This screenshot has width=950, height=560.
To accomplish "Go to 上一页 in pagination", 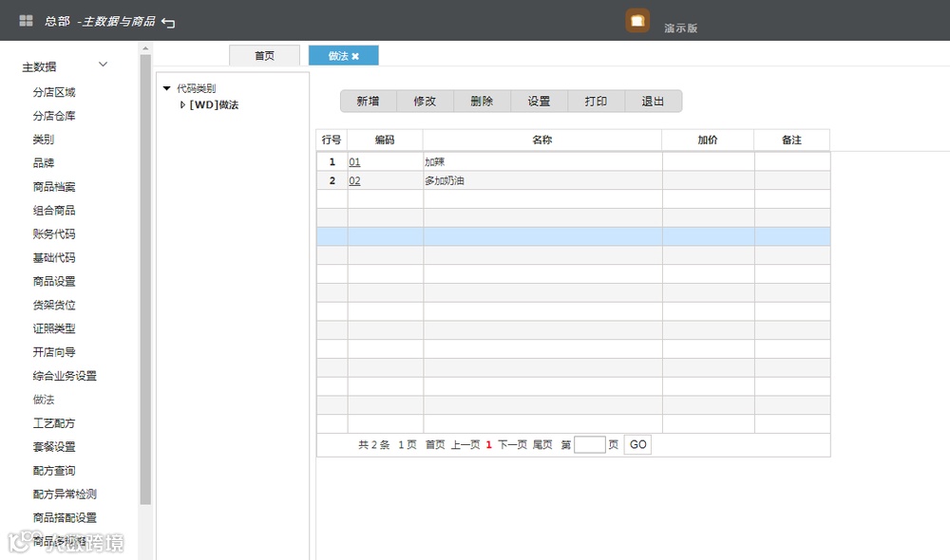I will pyautogui.click(x=465, y=445).
